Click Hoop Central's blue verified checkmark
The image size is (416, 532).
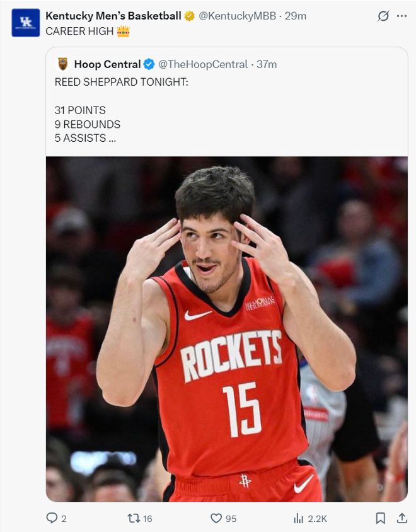click(x=149, y=64)
